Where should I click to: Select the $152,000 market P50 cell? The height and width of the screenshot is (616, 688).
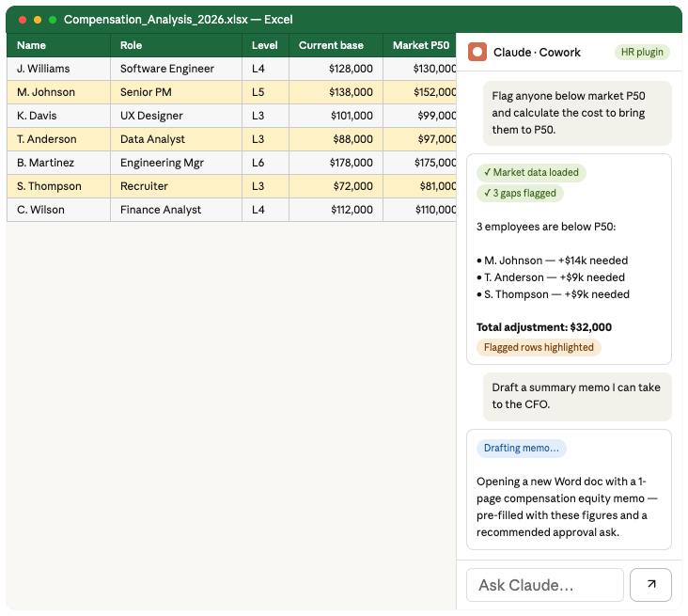[x=419, y=92]
